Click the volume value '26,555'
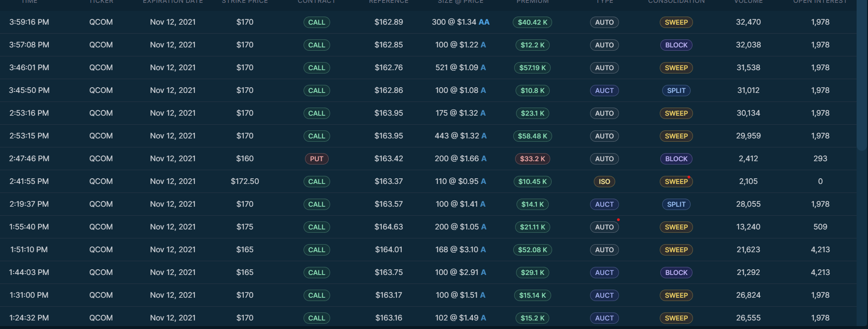 (748, 318)
